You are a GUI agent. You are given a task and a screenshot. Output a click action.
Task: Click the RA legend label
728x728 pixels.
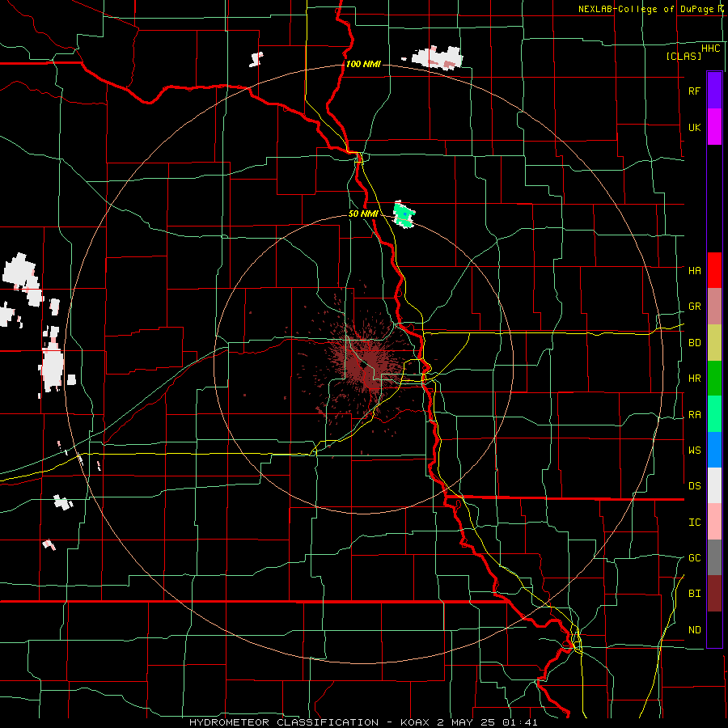coord(694,414)
